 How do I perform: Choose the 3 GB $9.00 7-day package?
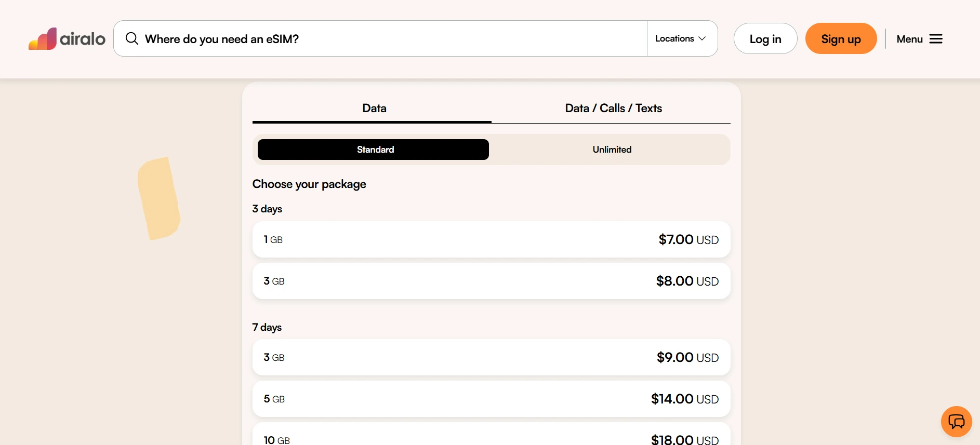pos(491,357)
